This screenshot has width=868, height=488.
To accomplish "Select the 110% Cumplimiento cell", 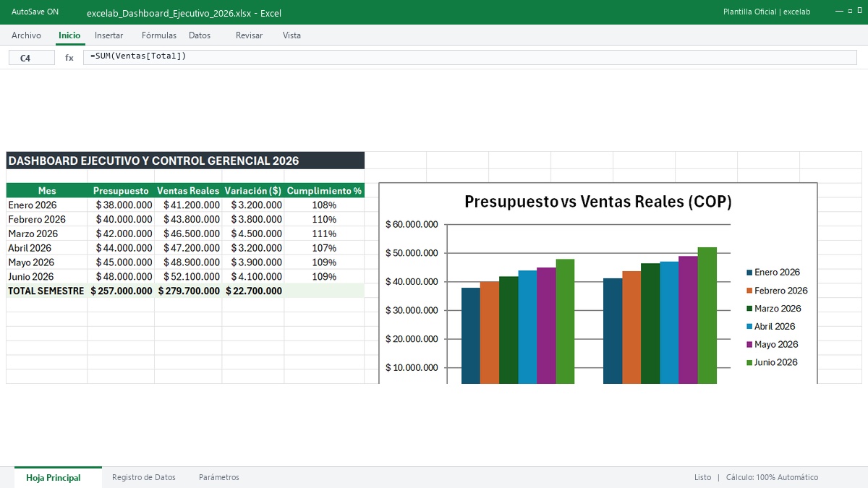I will [x=324, y=219].
